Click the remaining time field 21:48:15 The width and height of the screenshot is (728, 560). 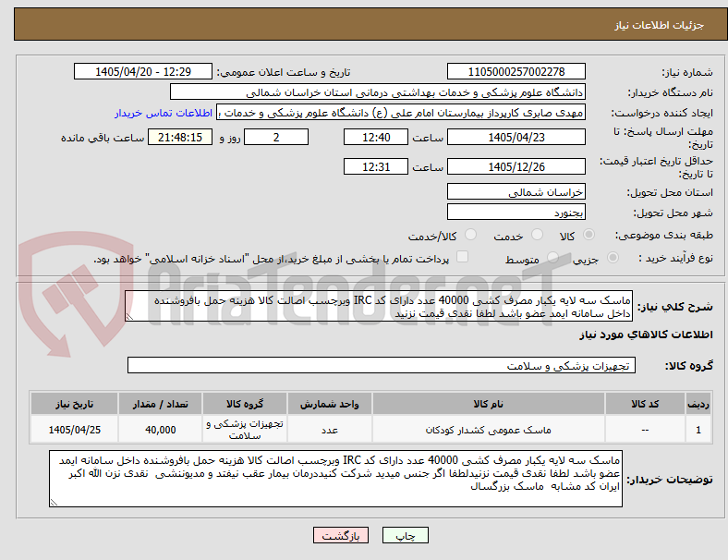click(180, 137)
